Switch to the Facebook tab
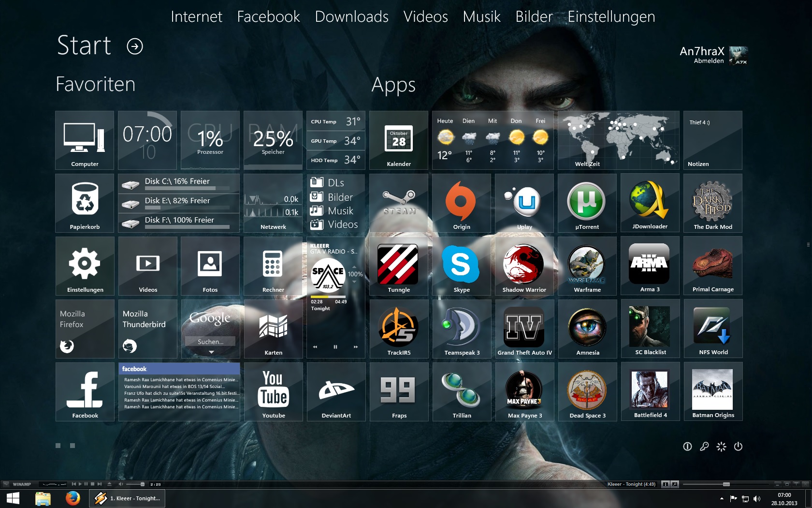This screenshot has height=508, width=812. [268, 17]
